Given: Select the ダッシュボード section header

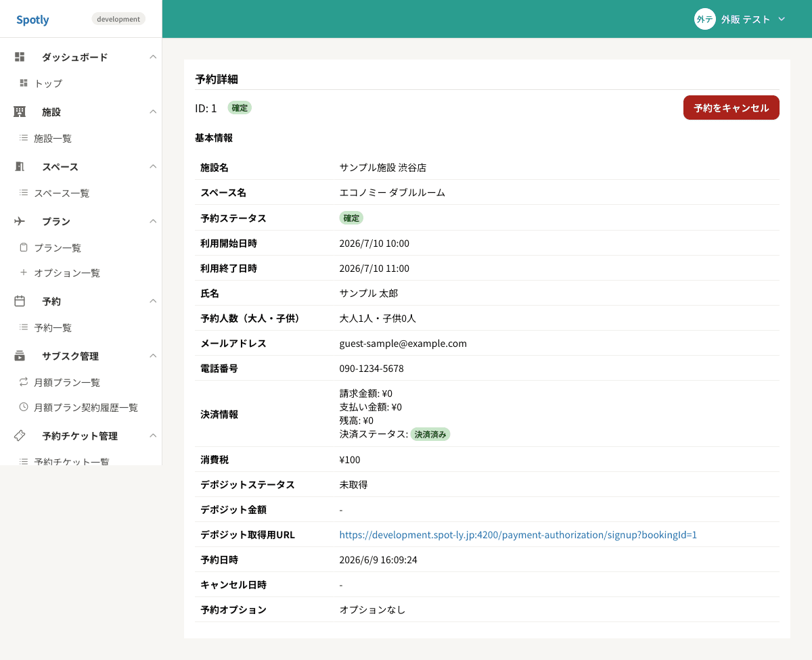Looking at the screenshot, I should point(74,57).
